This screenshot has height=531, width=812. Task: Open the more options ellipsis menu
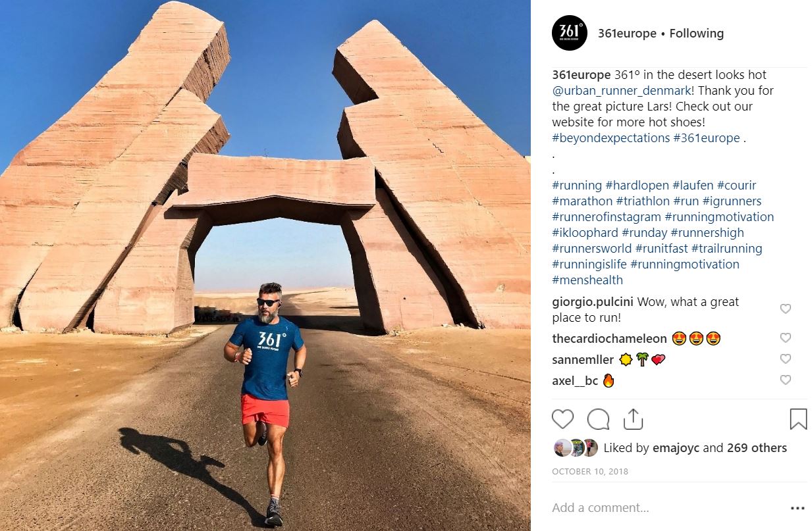[798, 508]
